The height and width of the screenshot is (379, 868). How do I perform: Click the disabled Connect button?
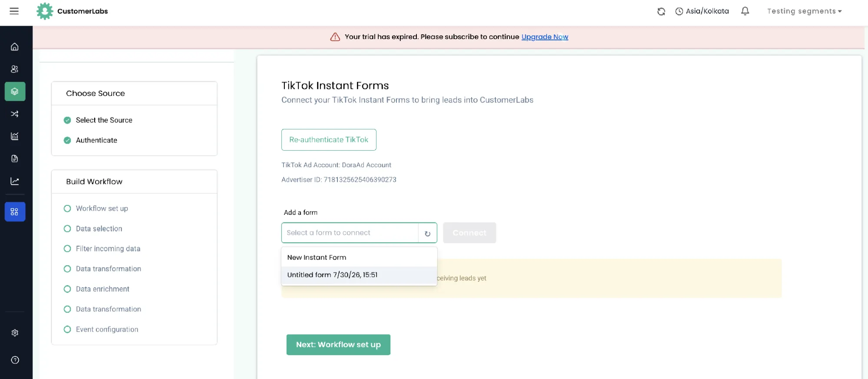coord(469,233)
